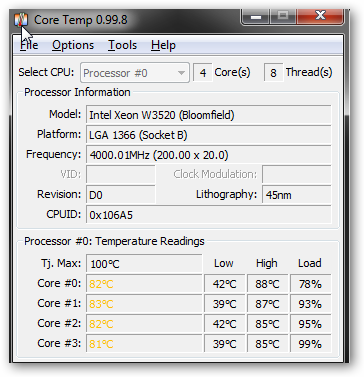Open the Options menu
364x377 pixels.
[x=73, y=45]
